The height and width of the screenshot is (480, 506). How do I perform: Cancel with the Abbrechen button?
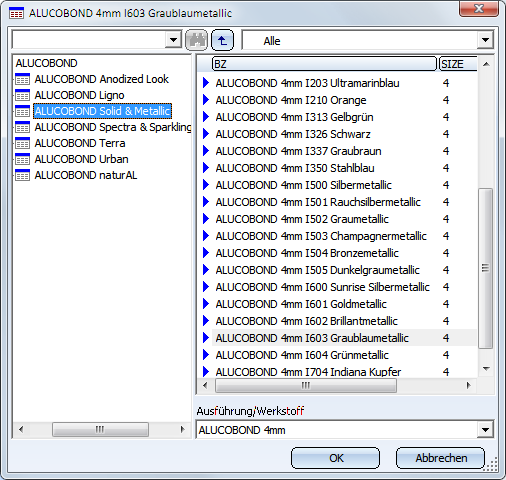(440, 458)
